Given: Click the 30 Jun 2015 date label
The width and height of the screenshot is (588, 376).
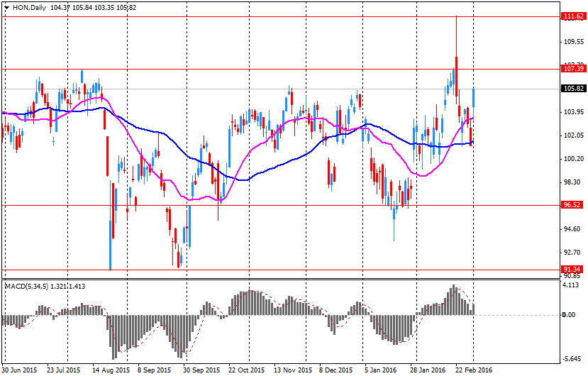Looking at the screenshot, I should (19, 370).
